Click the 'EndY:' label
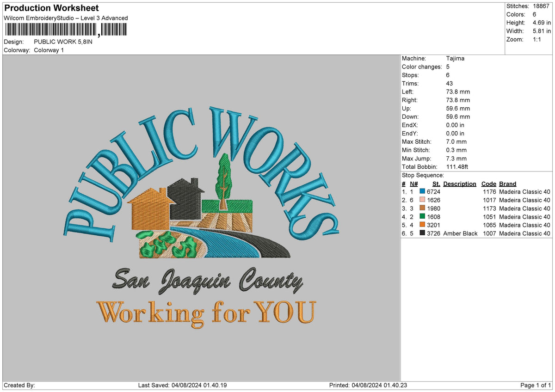Screen dimensions: 555x392 point(410,133)
